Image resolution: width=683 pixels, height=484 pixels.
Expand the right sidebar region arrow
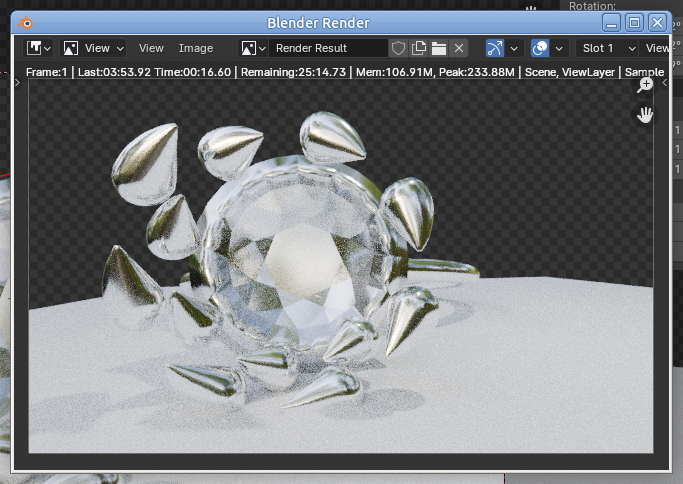click(x=664, y=82)
